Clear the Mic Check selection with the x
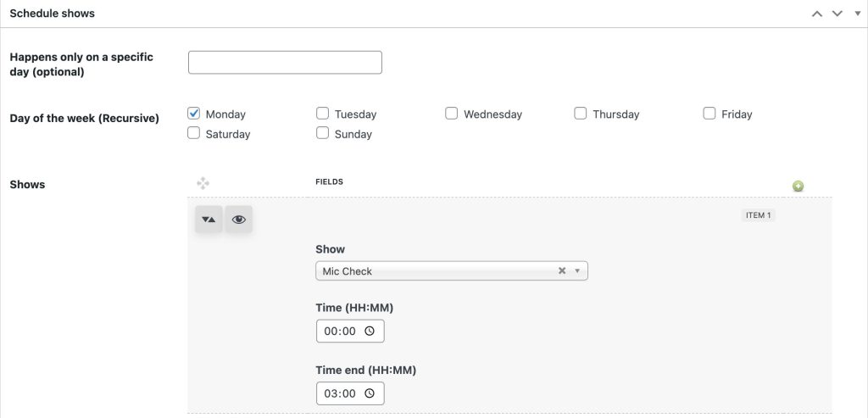The height and width of the screenshot is (418, 868). point(561,271)
